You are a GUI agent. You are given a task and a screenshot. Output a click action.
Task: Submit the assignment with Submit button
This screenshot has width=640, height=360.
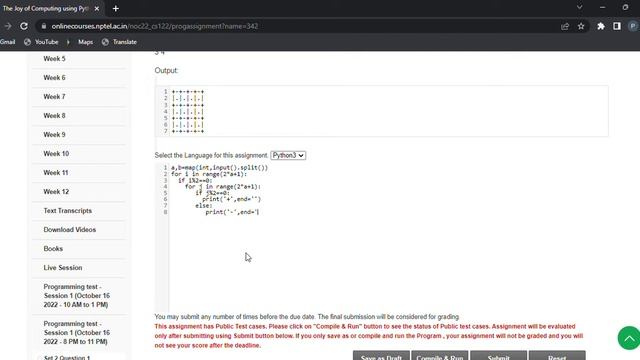coord(498,356)
